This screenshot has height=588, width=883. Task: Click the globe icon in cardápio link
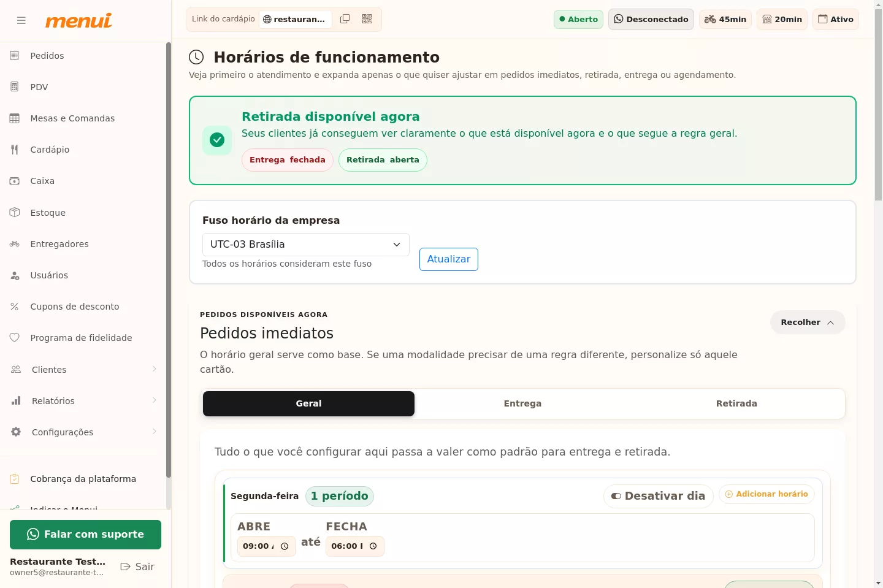tap(267, 20)
